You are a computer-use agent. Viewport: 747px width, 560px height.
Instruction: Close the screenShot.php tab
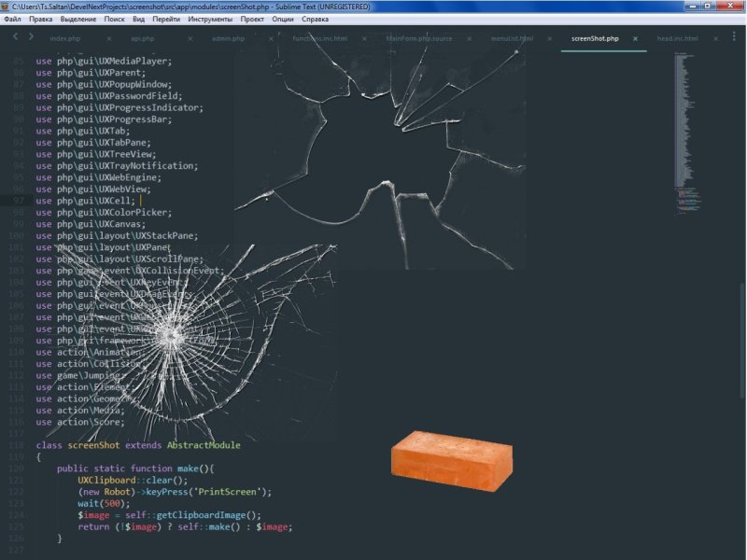click(636, 39)
